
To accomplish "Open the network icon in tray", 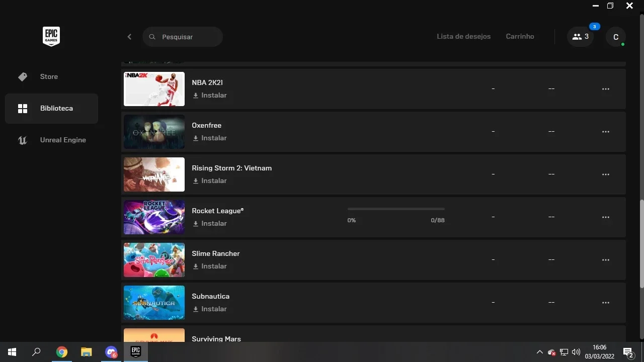I will pyautogui.click(x=564, y=352).
